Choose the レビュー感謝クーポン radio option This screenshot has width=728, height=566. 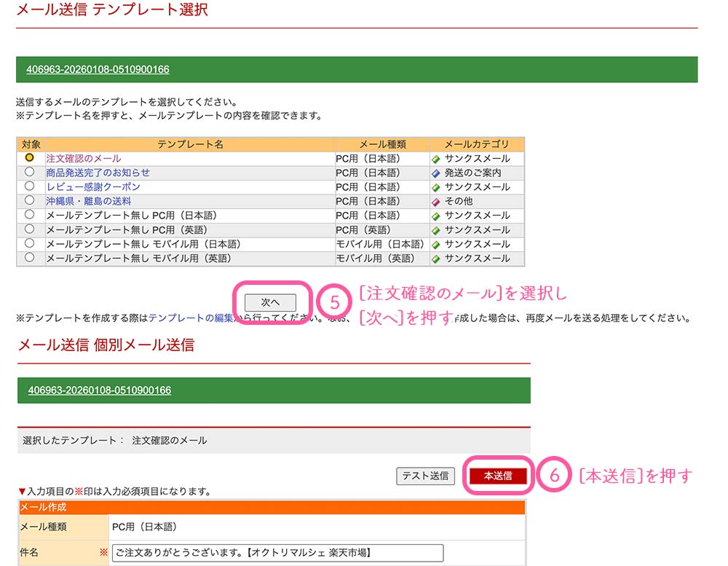pos(29,186)
